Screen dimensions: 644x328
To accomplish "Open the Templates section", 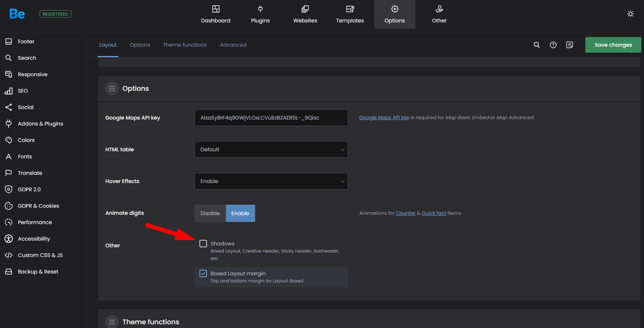I will 350,15.
